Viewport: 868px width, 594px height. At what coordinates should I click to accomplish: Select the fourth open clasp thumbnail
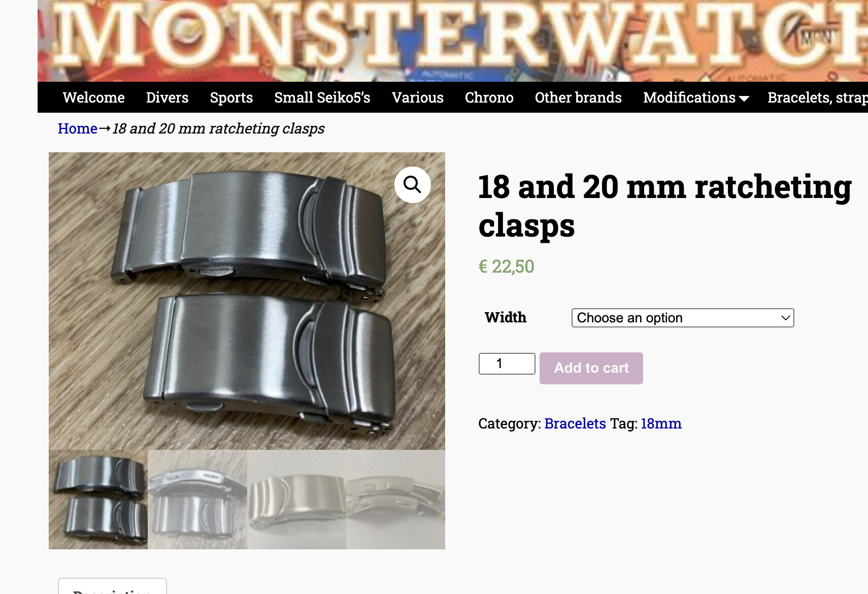pyautogui.click(x=395, y=500)
